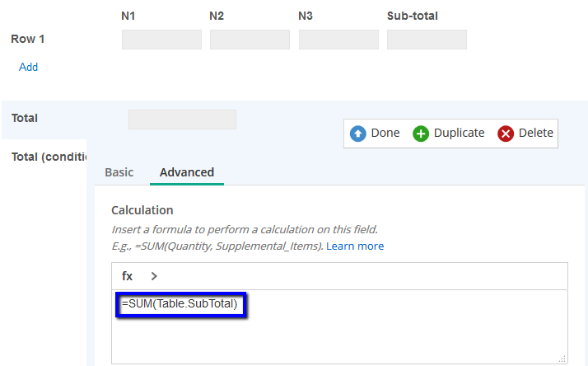
Task: Click the Add row link
Action: [29, 68]
